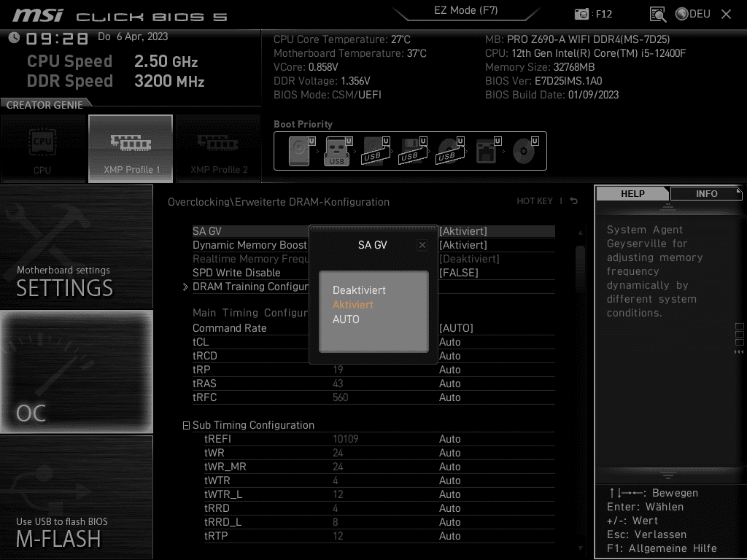The image size is (747, 560).
Task: Click the clock icon beside the time
Action: (x=15, y=37)
